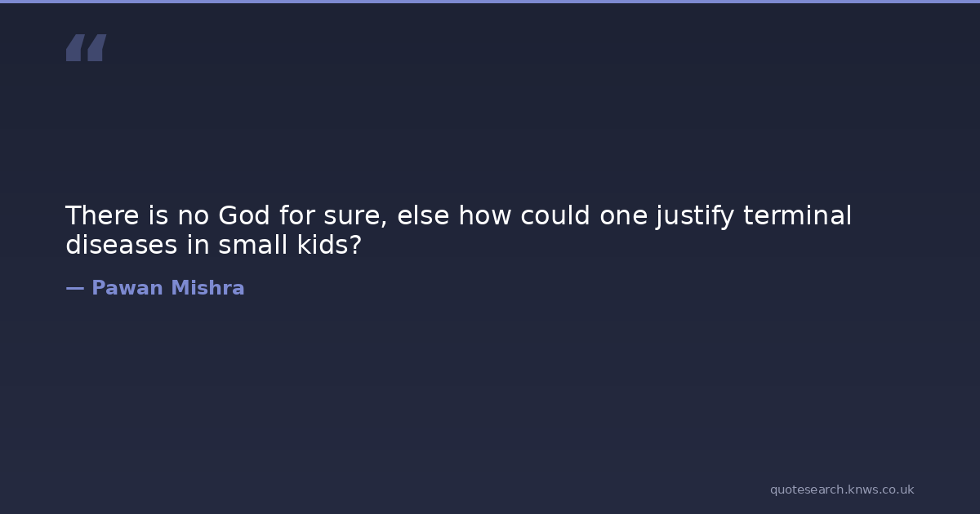Viewport: 980px width, 514px height.
Task: Click the author name Pawan Mishra
Action: pyautogui.click(x=167, y=288)
